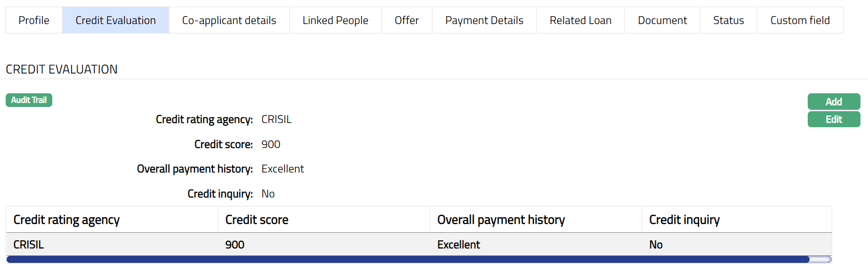This screenshot has height=270, width=868.
Task: Select the Status tab
Action: (728, 20)
